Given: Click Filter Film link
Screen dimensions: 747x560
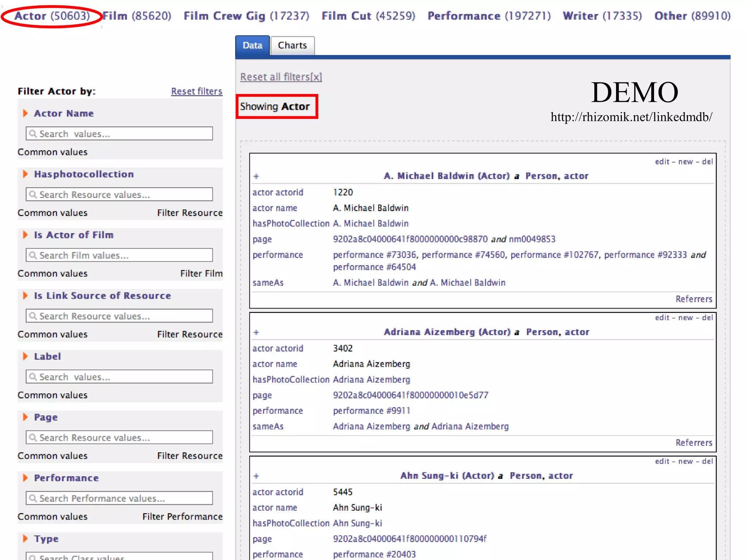Looking at the screenshot, I should point(201,273).
